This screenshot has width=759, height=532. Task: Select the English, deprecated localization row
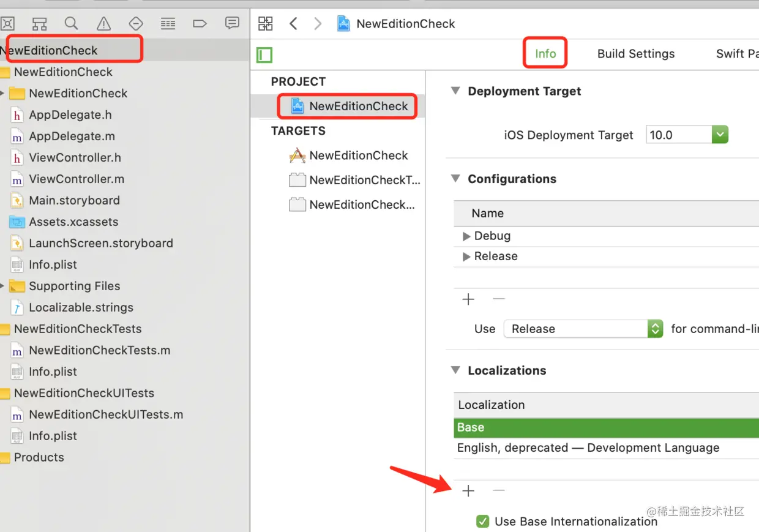click(606, 448)
